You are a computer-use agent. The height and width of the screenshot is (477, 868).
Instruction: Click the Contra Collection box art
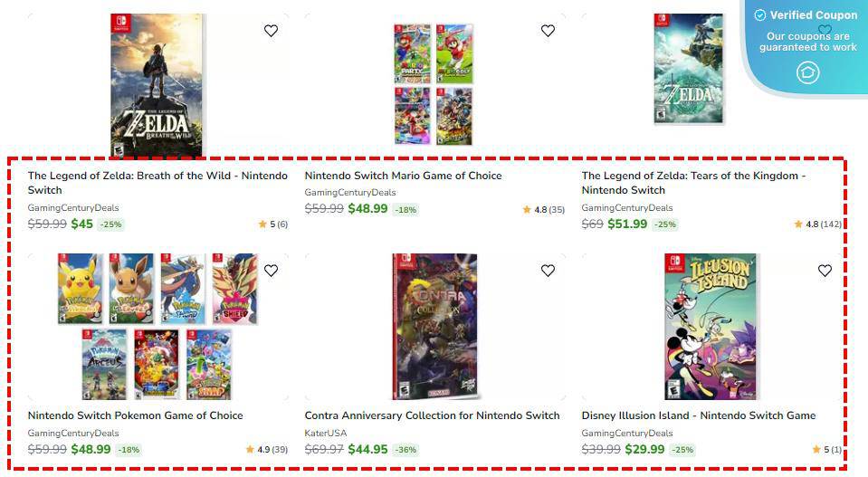pyautogui.click(x=434, y=327)
